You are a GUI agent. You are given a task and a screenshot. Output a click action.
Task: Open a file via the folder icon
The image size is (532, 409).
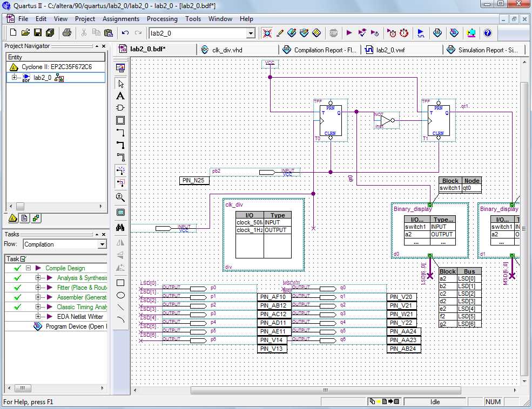[x=25, y=32]
